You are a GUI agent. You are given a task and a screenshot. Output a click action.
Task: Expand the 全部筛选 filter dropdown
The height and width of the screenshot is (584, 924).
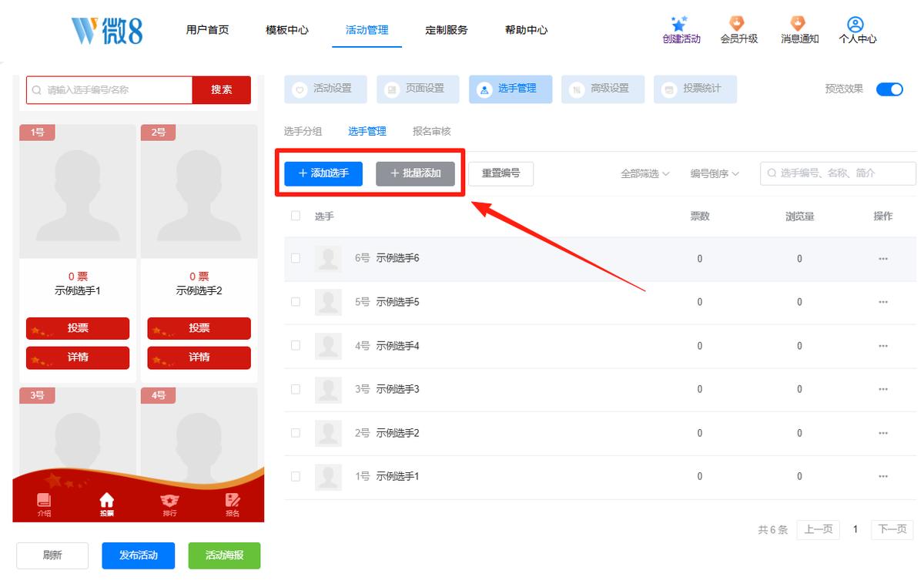(x=644, y=174)
